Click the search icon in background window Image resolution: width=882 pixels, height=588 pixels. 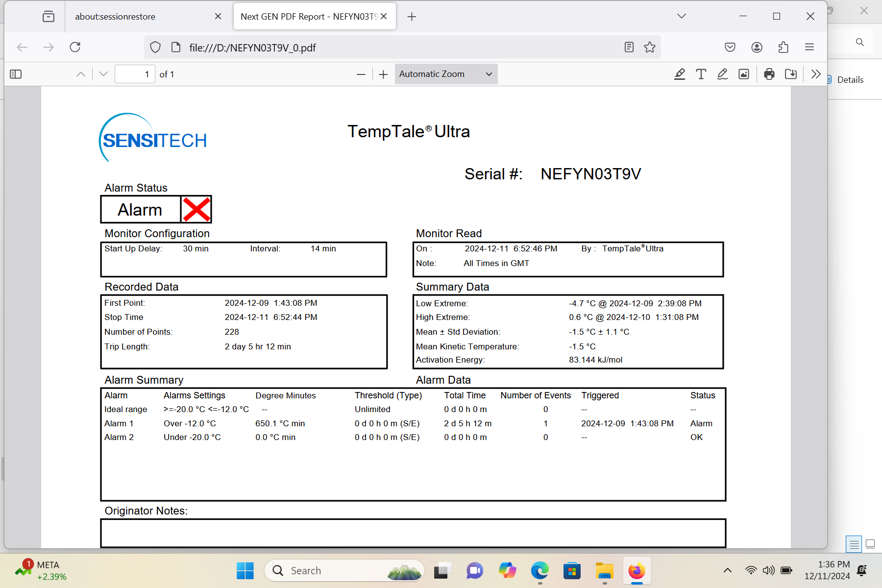(x=860, y=42)
